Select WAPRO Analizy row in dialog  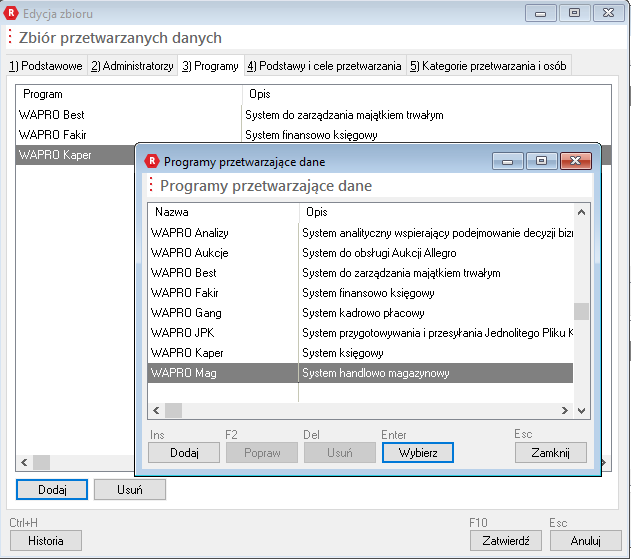point(361,233)
